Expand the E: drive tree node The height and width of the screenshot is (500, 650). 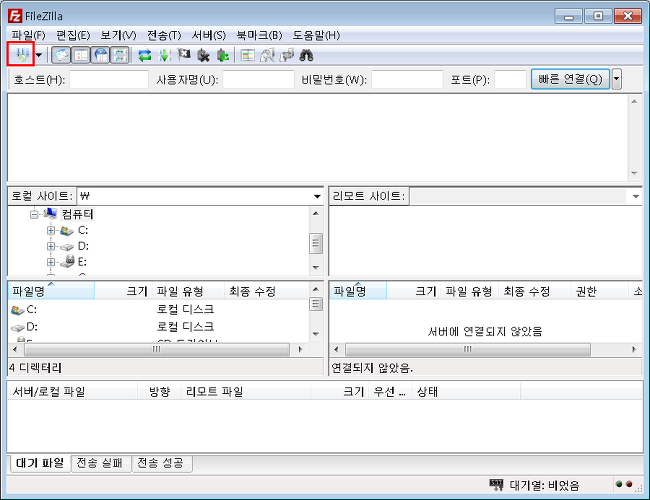51,262
